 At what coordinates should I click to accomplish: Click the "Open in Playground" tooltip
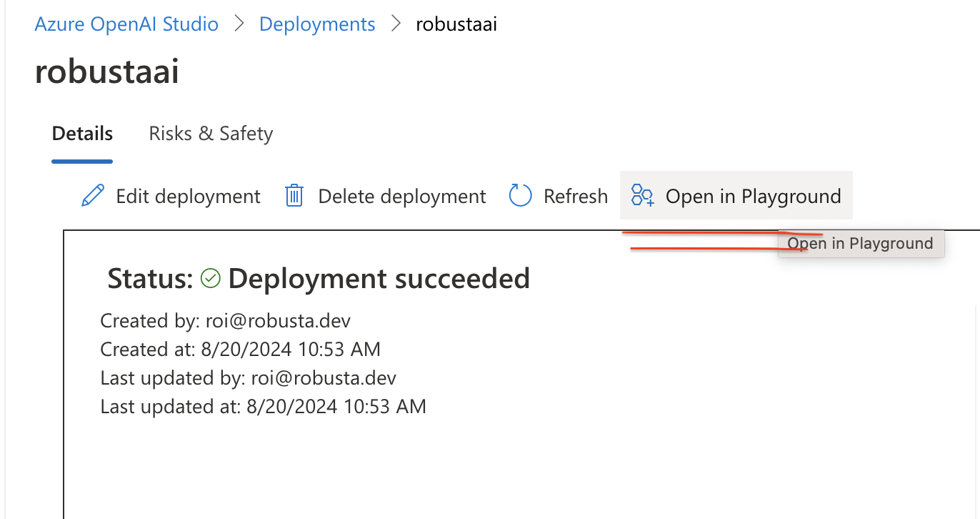[x=861, y=244]
